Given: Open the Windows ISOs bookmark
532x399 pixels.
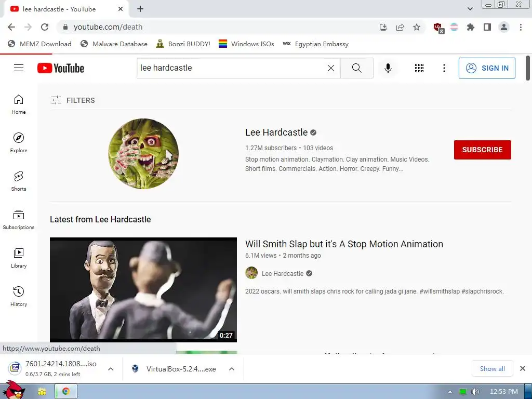Looking at the screenshot, I should tap(246, 44).
